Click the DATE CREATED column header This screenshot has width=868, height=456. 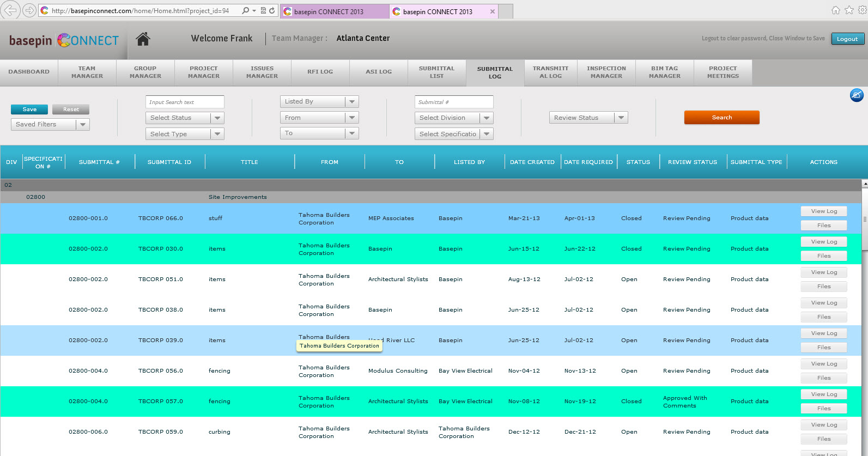tap(532, 162)
